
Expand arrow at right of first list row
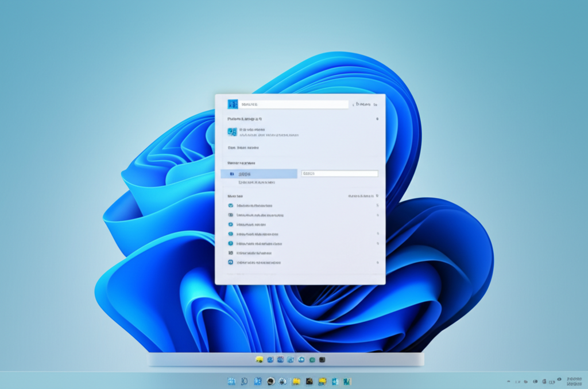click(x=377, y=205)
